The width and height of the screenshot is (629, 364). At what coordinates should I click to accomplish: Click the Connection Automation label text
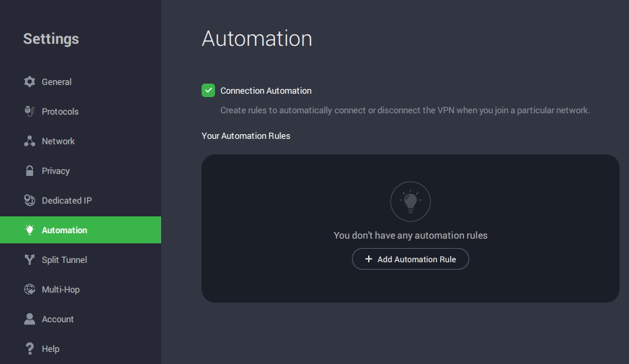tap(266, 90)
